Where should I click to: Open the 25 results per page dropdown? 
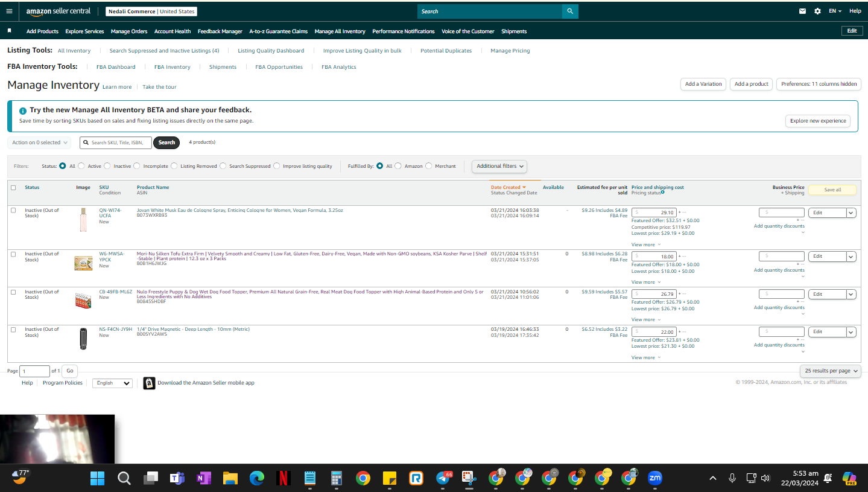click(x=830, y=371)
